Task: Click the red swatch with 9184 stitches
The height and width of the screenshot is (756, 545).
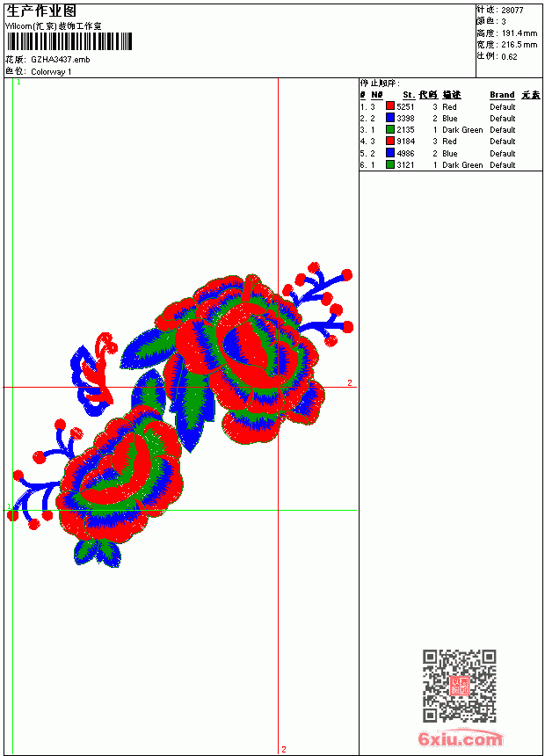Action: pyautogui.click(x=390, y=141)
